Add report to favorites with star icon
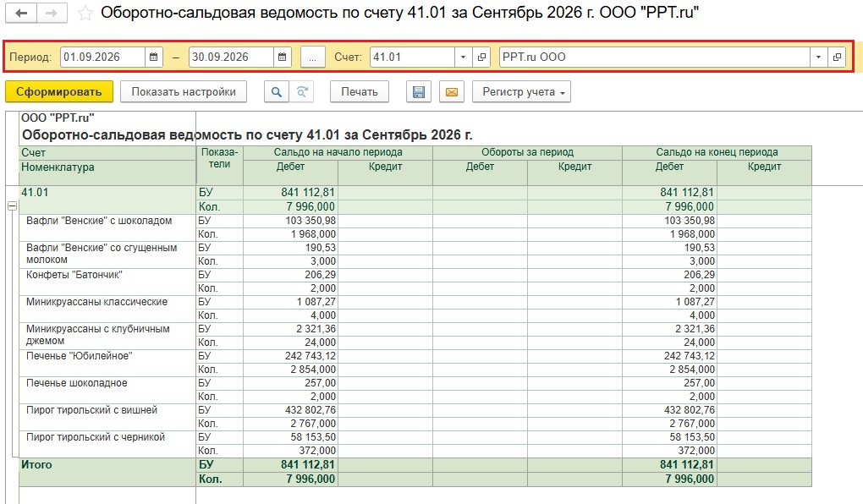 coord(85,14)
